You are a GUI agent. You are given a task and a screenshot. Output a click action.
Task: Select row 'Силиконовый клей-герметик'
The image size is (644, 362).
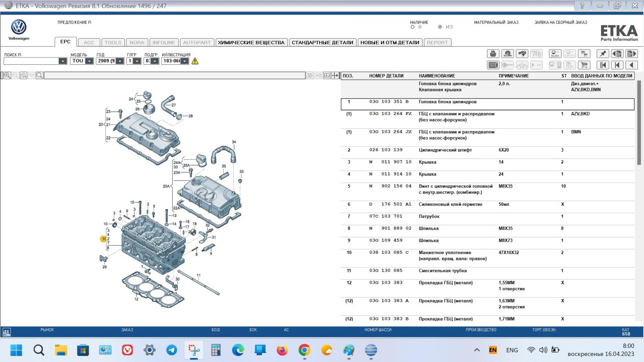point(487,207)
